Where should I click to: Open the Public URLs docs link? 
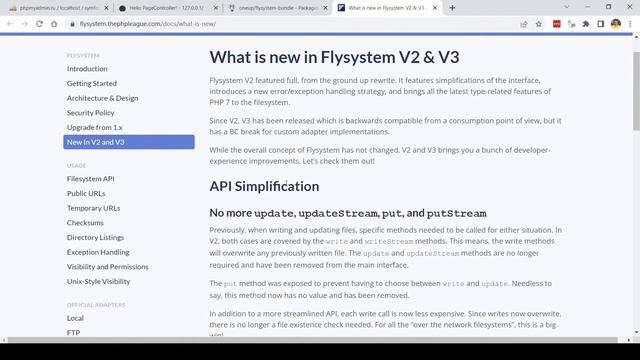point(86,193)
